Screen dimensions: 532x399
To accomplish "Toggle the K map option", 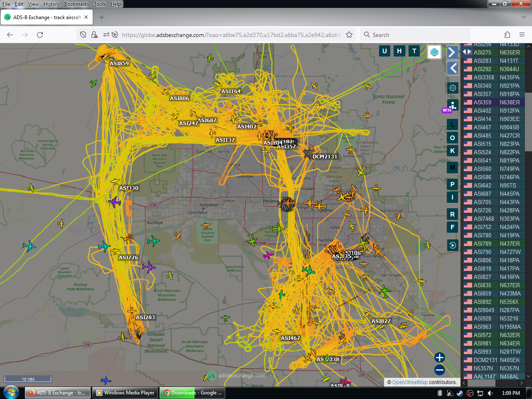I will (453, 150).
